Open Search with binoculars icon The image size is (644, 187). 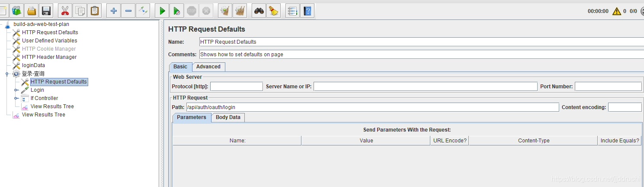point(259,11)
